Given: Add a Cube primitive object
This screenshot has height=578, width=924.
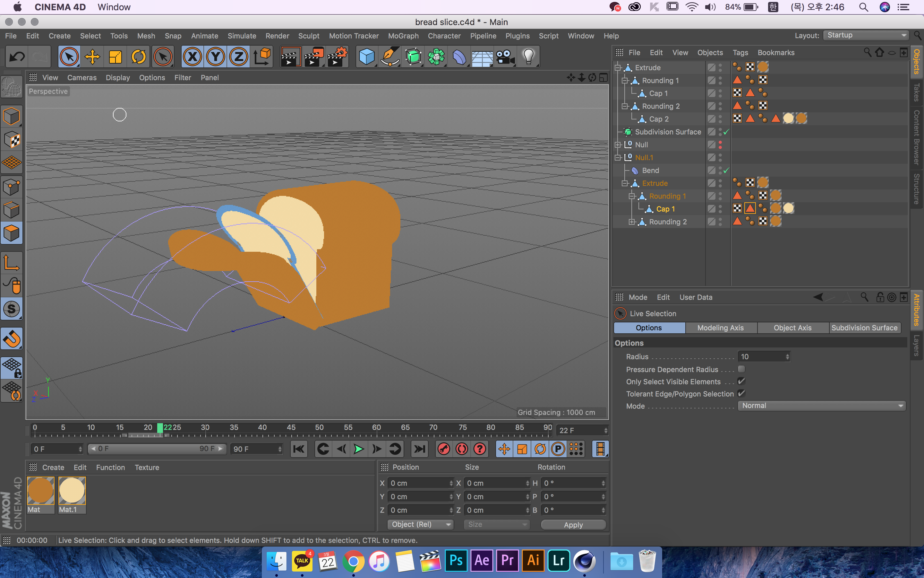Looking at the screenshot, I should [x=366, y=57].
